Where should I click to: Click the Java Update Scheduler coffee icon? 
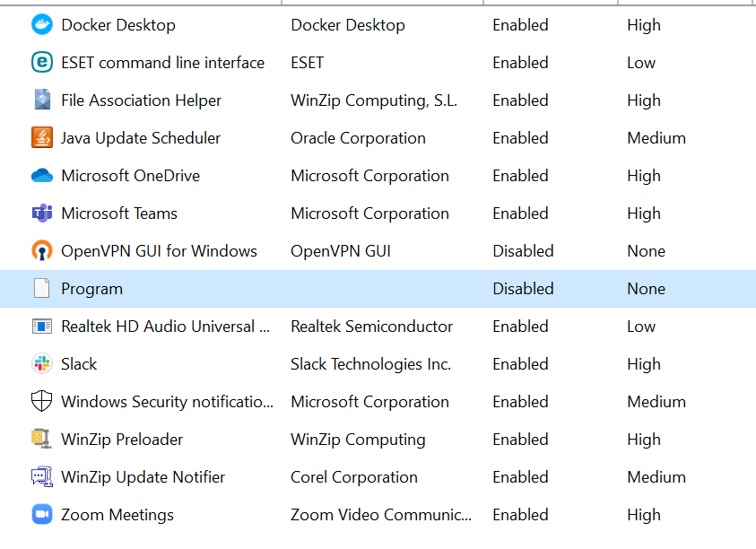click(x=42, y=137)
